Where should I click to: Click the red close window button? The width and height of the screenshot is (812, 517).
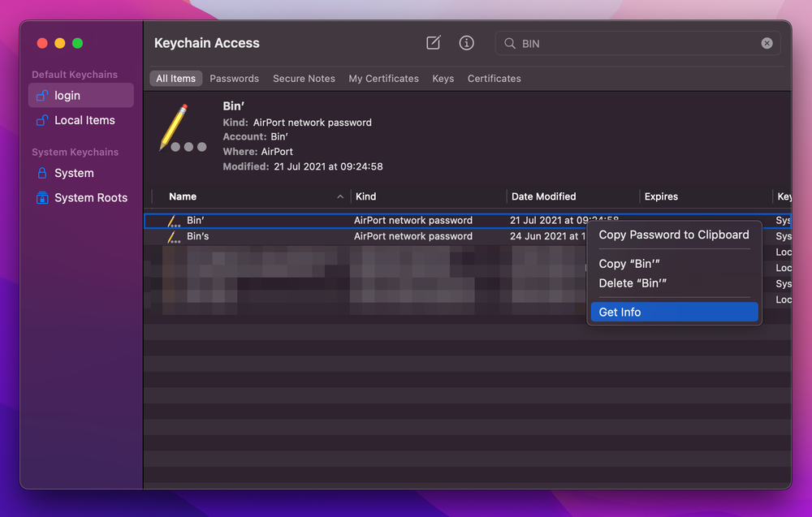[x=42, y=44]
